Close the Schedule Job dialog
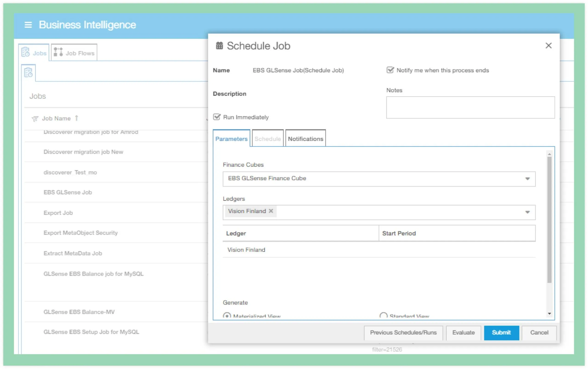Screen dimensions: 588x369 coord(548,46)
